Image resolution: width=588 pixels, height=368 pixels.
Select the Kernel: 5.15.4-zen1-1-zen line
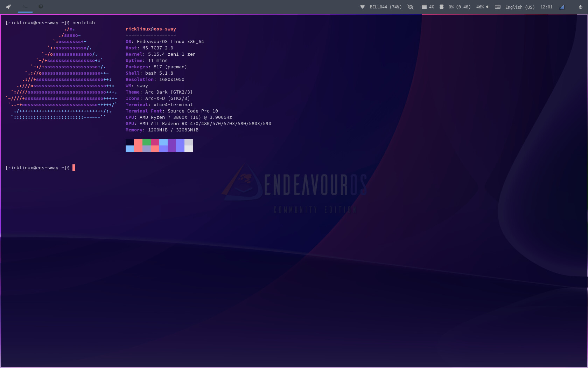[161, 54]
